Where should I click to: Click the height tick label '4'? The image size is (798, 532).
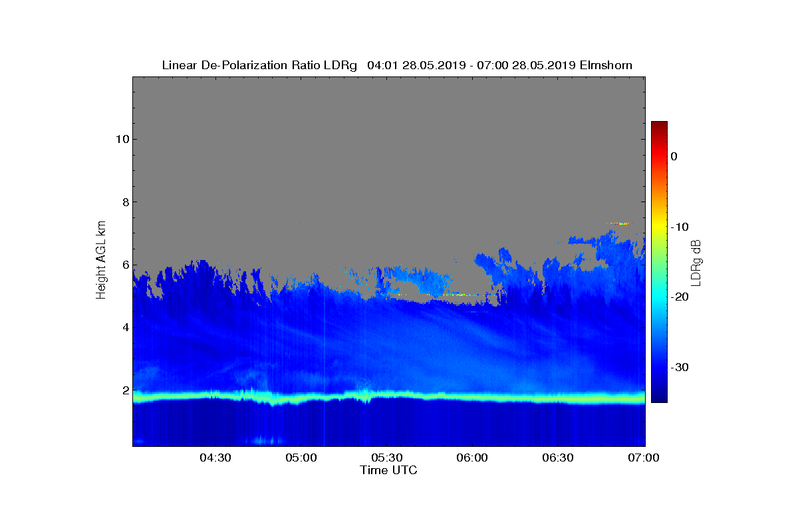(x=124, y=327)
